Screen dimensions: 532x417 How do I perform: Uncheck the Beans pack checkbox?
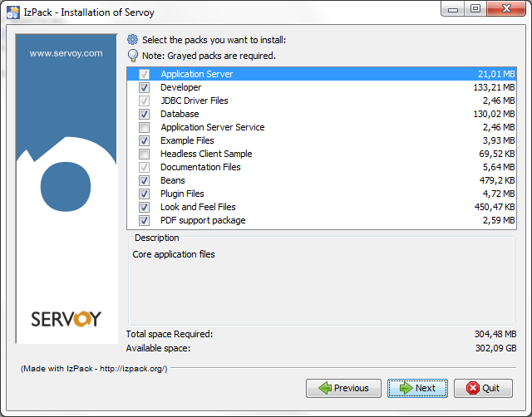(x=144, y=180)
